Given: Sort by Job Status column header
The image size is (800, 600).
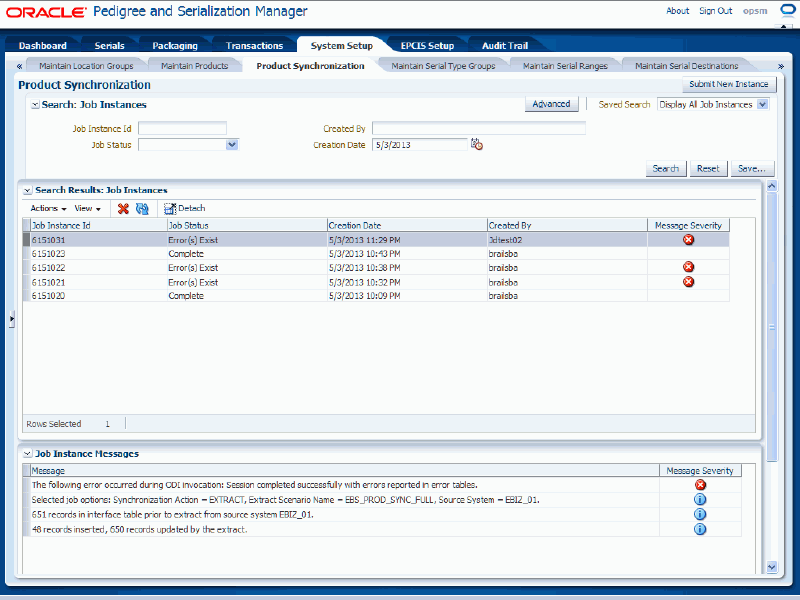Looking at the screenshot, I should coord(247,226).
